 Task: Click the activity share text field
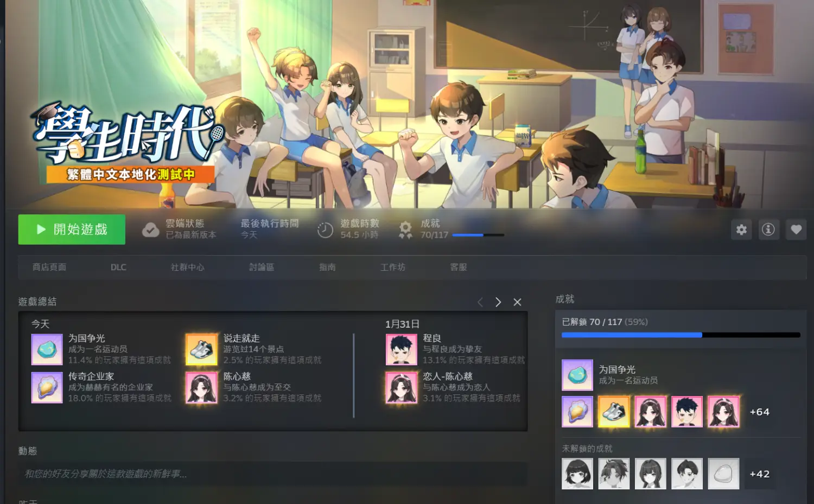coord(272,474)
